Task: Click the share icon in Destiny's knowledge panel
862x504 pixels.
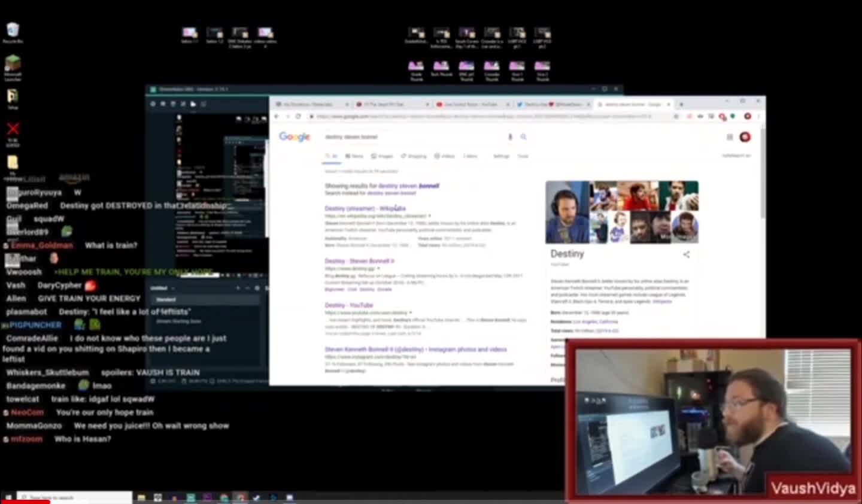Action: tap(686, 254)
